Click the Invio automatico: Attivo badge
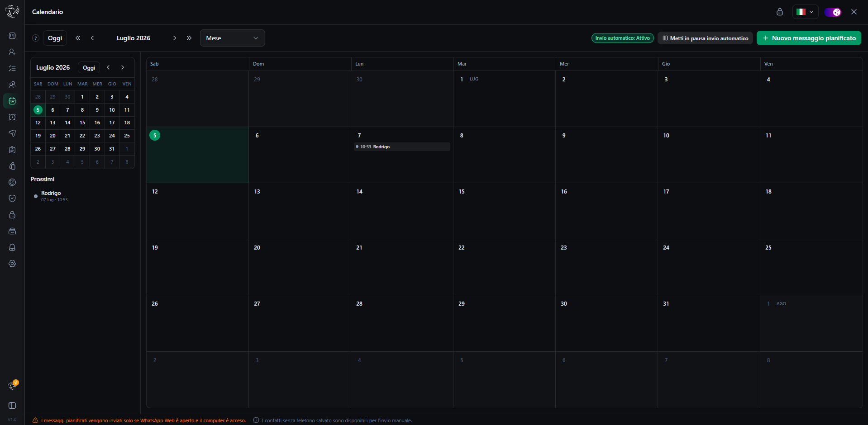The height and width of the screenshot is (425, 868). click(623, 38)
